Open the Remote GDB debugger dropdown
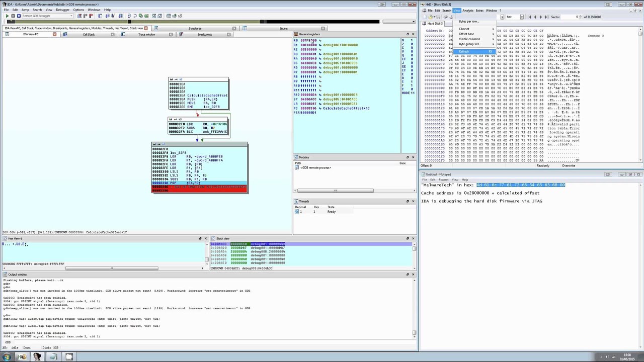This screenshot has width=644, height=362. (71, 16)
